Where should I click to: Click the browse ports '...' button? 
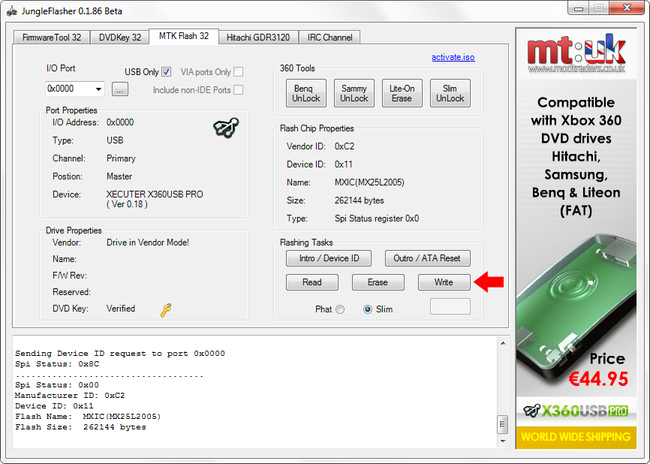pos(120,89)
